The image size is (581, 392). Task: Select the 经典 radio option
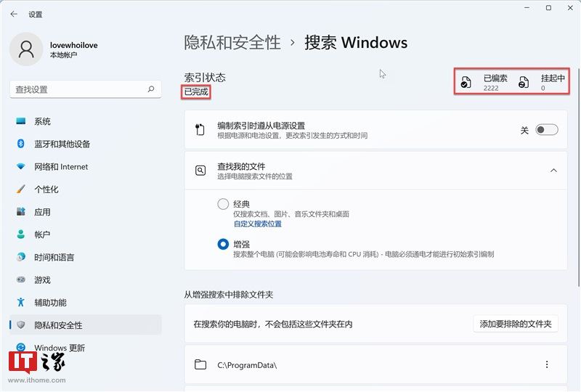tap(223, 204)
